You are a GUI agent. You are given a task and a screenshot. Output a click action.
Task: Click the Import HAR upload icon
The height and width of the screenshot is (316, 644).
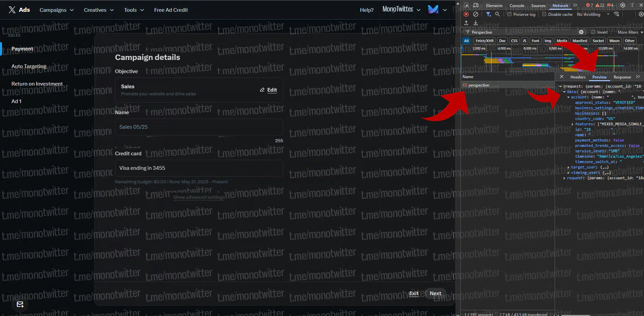(466, 23)
